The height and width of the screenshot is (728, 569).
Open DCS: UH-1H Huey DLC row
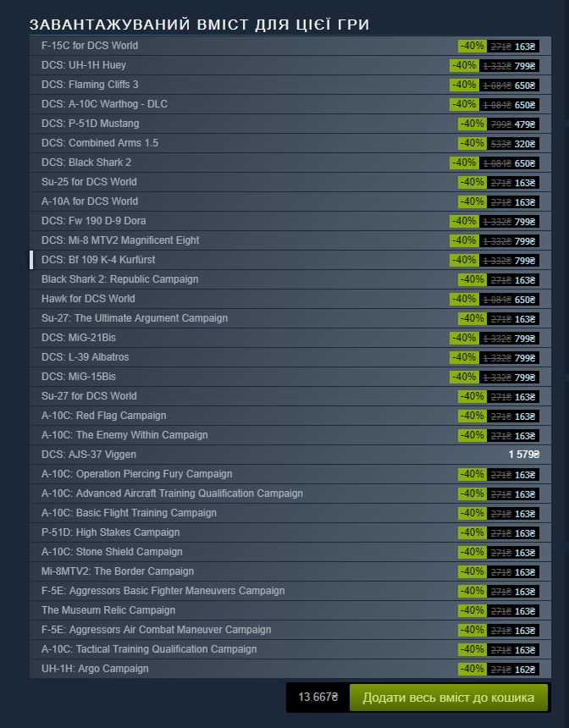(290, 65)
